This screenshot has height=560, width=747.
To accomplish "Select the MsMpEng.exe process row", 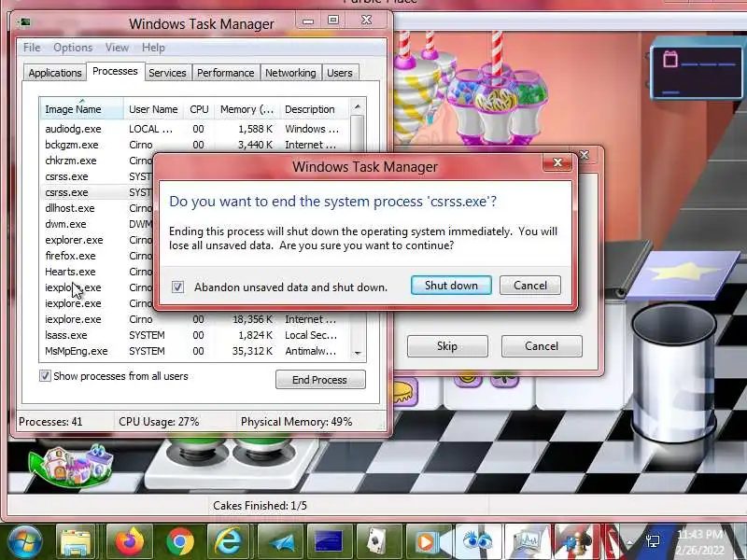I will tap(194, 351).
